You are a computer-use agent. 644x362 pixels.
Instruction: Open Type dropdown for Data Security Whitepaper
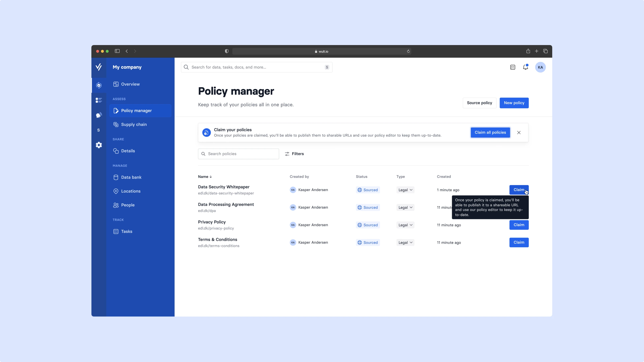(405, 190)
